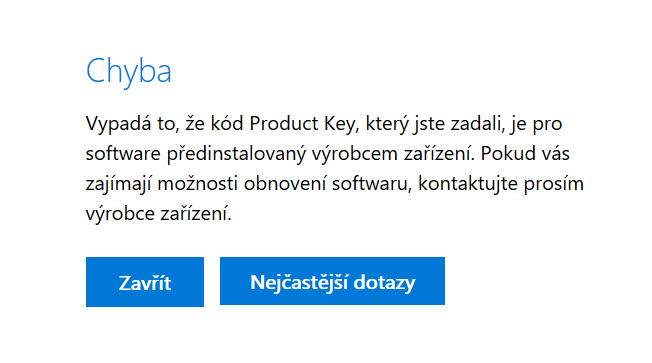The image size is (652, 363).
Task: Click the word "předinstalovaný" in the message
Action: click(236, 154)
